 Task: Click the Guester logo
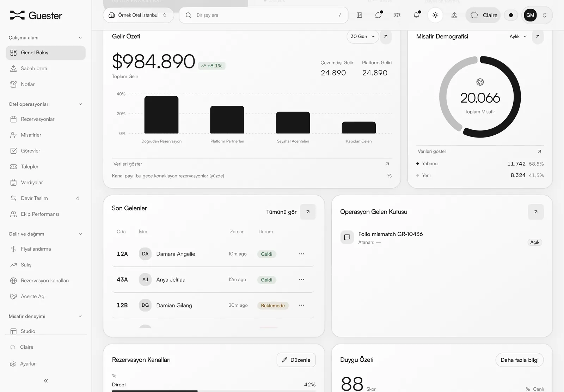click(36, 15)
